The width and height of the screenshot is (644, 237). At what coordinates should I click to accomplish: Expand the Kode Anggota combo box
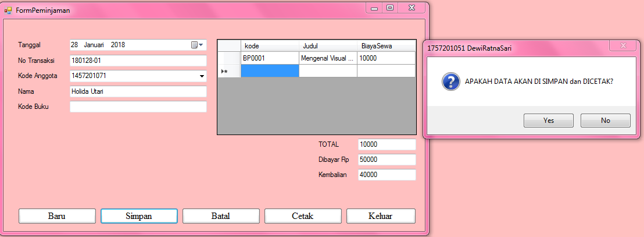pyautogui.click(x=202, y=76)
